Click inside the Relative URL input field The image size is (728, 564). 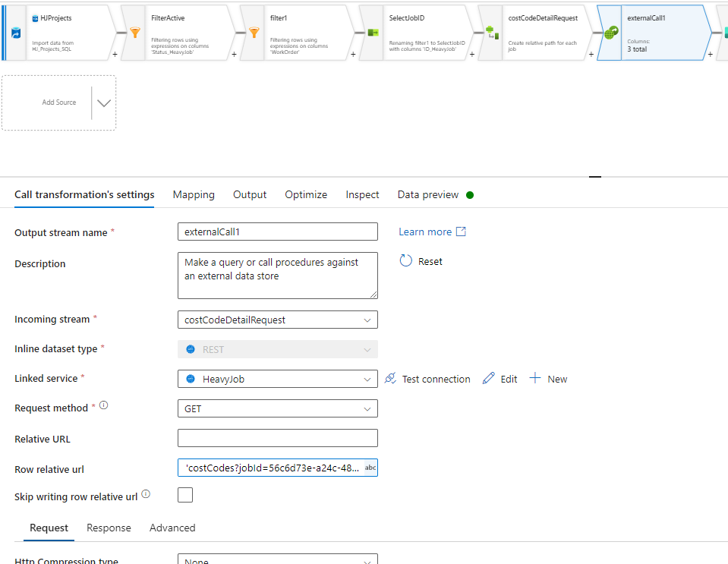(x=277, y=438)
